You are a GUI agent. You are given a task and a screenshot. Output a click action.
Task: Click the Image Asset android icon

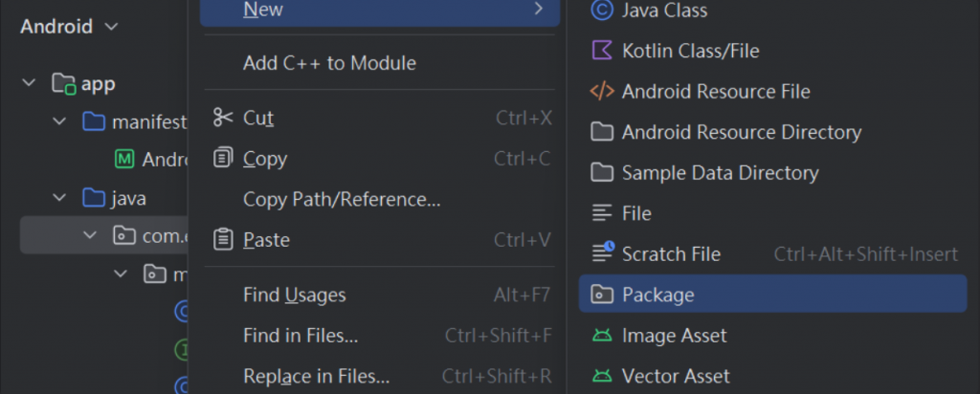click(x=602, y=336)
